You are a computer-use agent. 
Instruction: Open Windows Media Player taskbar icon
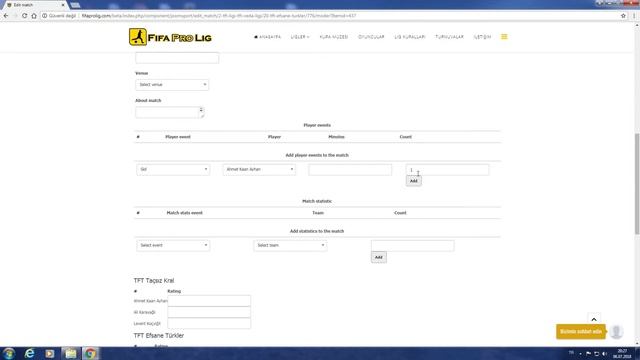50,353
